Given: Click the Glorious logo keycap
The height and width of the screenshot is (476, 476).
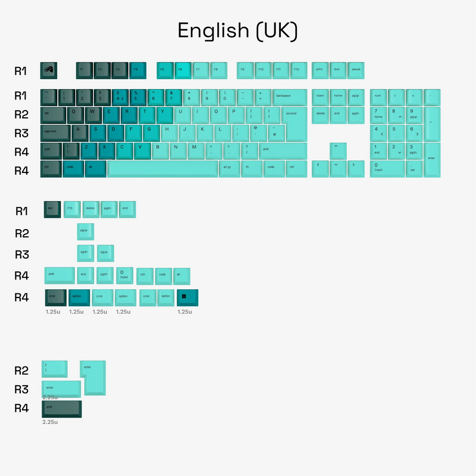Looking at the screenshot, I should (x=49, y=70).
